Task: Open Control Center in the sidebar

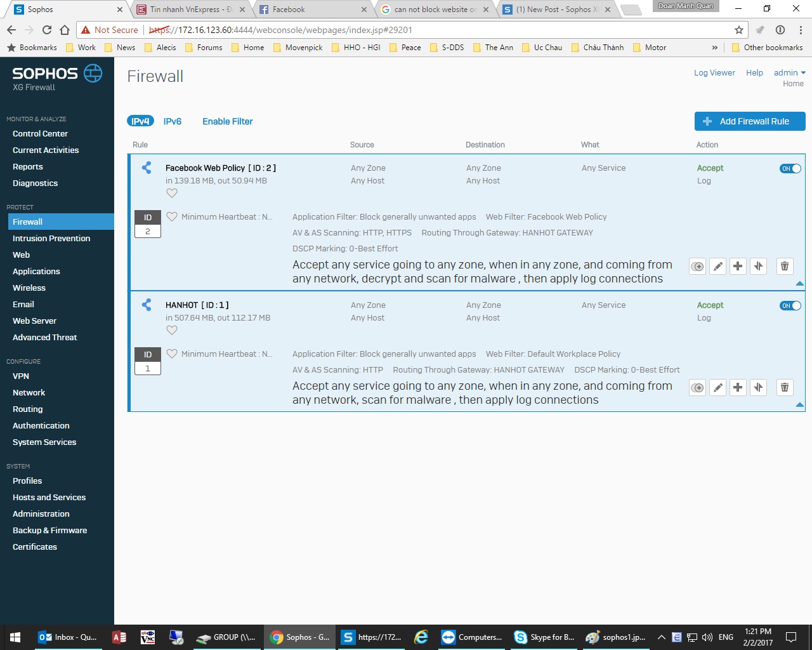Action: click(40, 134)
